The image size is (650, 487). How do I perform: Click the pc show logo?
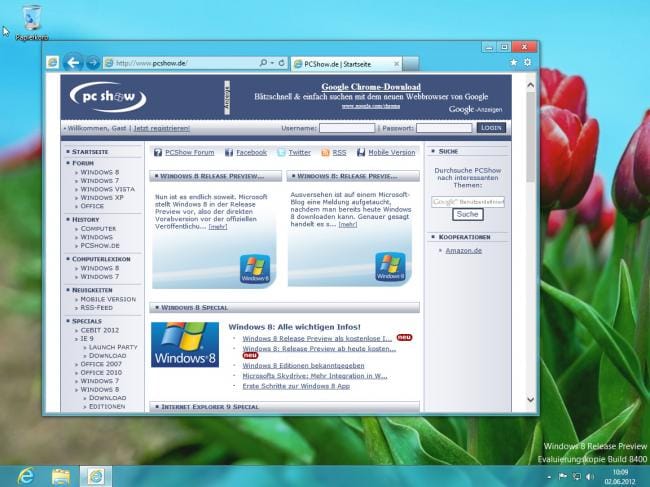pos(108,97)
